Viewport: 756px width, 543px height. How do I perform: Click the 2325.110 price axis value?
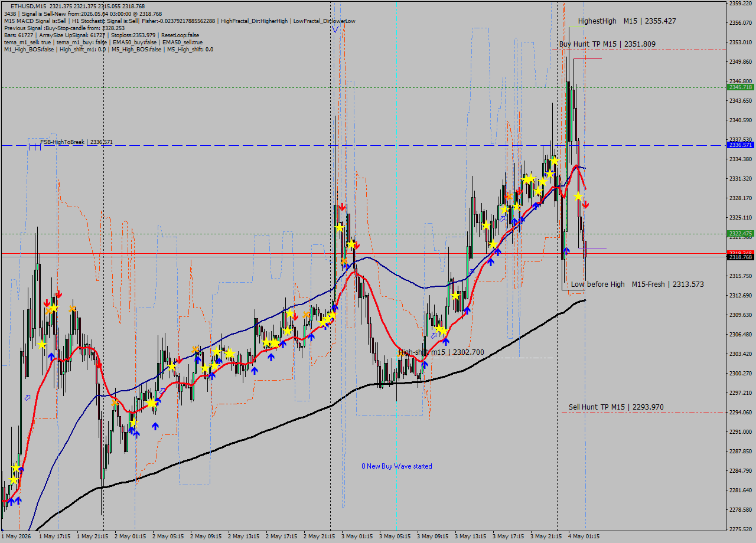click(x=741, y=218)
